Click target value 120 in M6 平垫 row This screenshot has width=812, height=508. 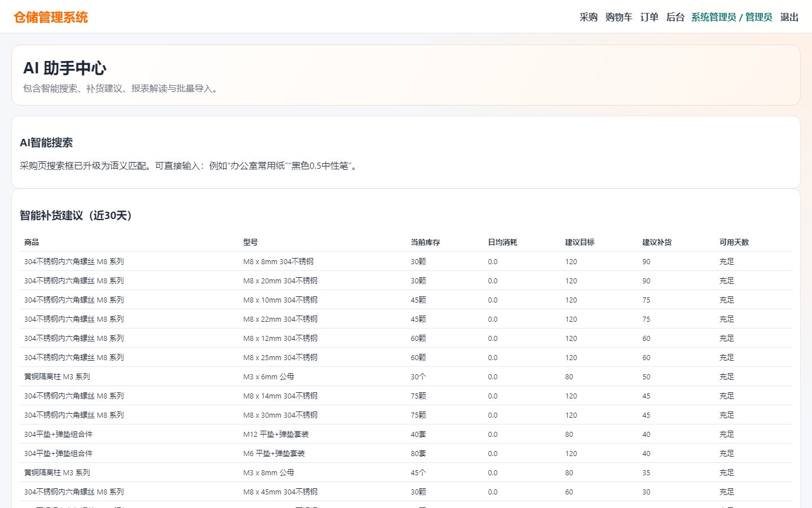point(571,453)
